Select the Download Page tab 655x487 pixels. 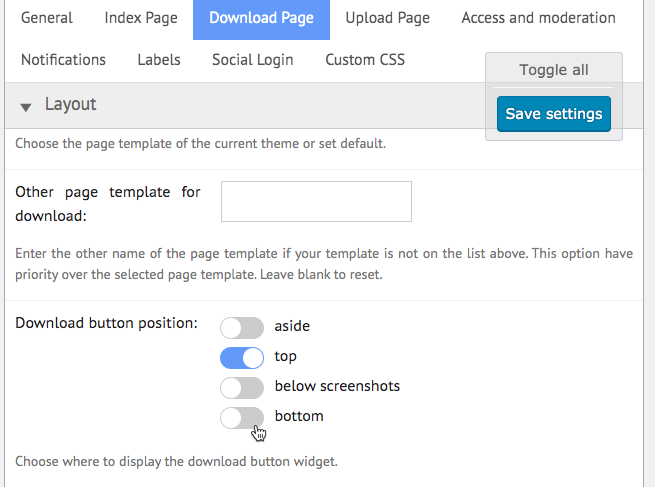click(261, 18)
